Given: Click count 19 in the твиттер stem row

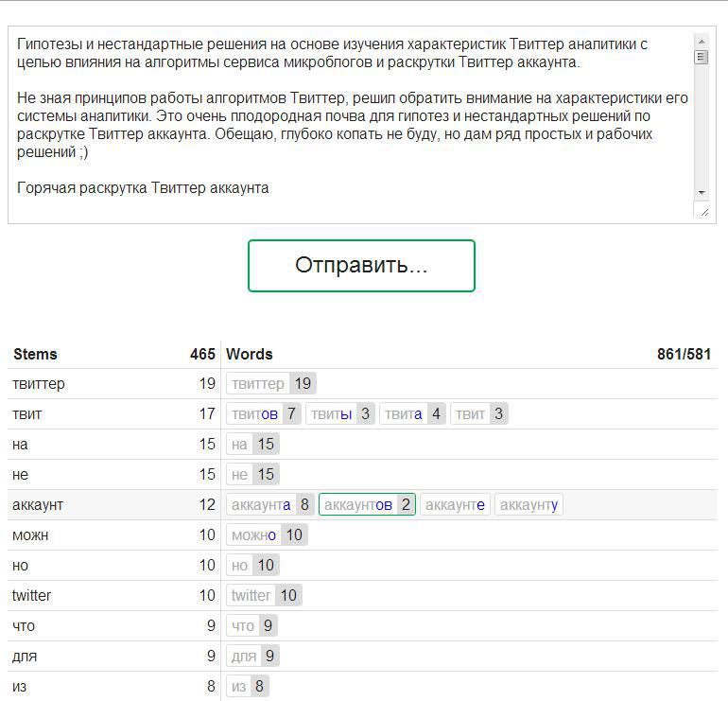Looking at the screenshot, I should pos(207,384).
